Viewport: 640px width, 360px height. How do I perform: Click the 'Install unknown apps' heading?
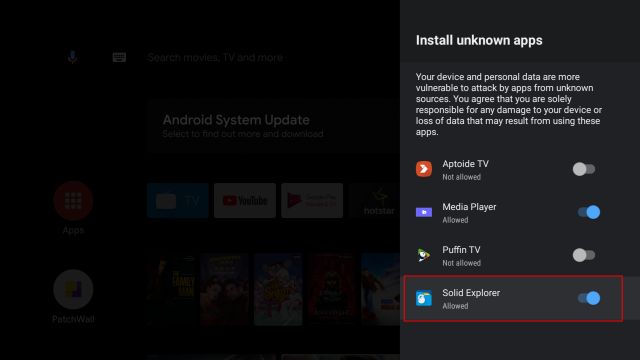point(479,40)
